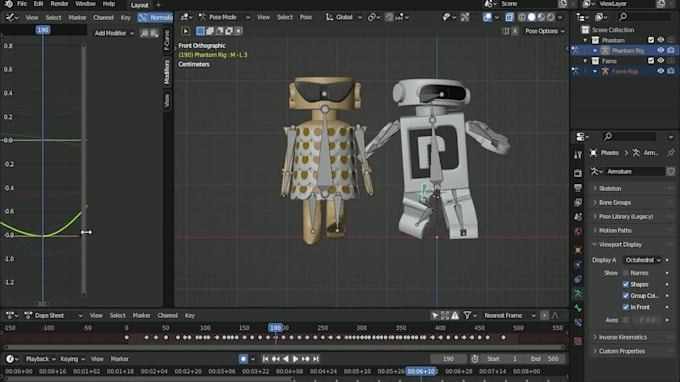Expand the Bone Groups panel

coord(633,202)
